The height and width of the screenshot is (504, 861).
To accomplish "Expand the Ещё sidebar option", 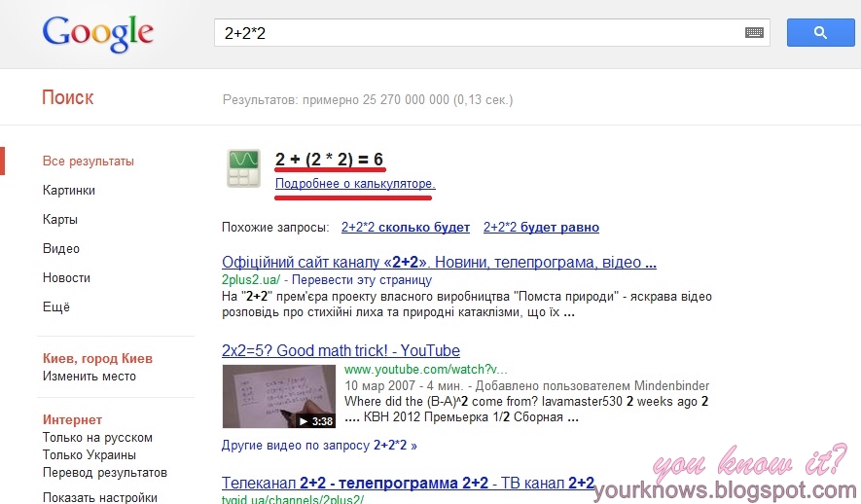I will [x=56, y=306].
